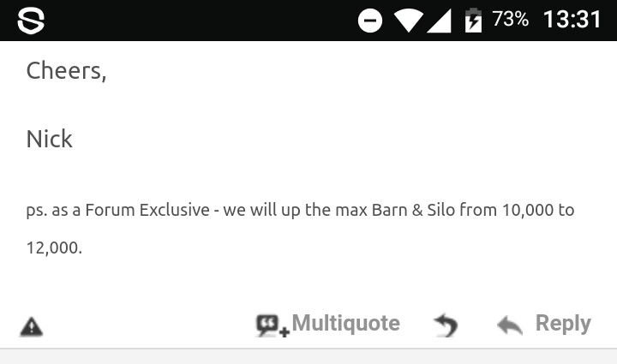
Task: Tap the cellular signal triangle icon
Action: coord(439,21)
